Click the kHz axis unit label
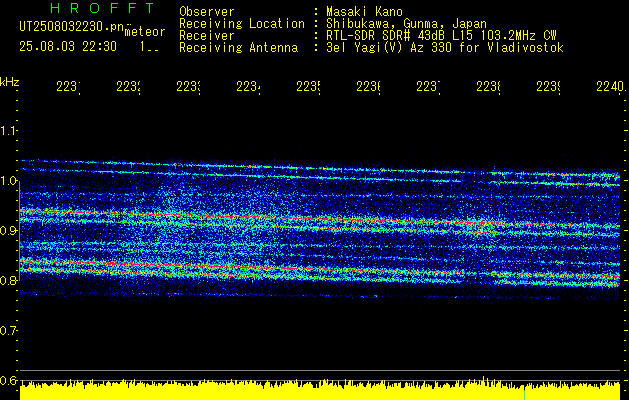Screen dimensions: 629x400 (x=10, y=82)
